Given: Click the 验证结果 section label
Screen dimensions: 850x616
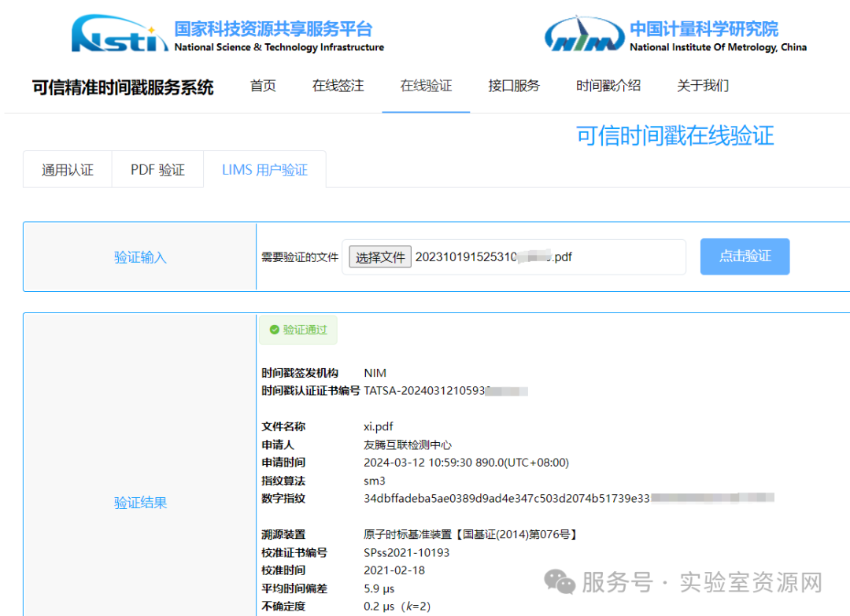Looking at the screenshot, I should pos(140,502).
